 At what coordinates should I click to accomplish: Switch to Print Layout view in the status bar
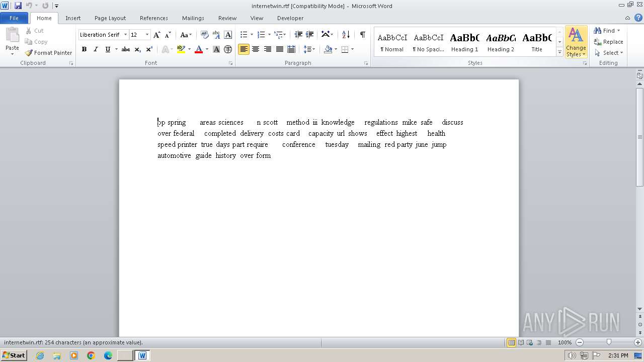[511, 342]
